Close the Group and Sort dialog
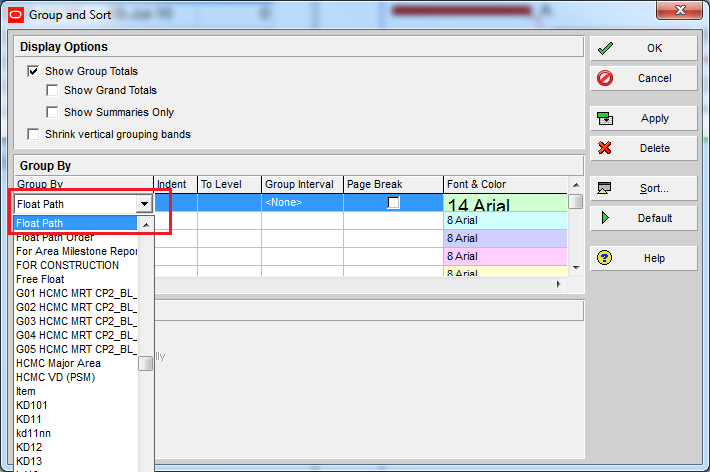Viewport: 710px width, 472px height. click(x=681, y=14)
